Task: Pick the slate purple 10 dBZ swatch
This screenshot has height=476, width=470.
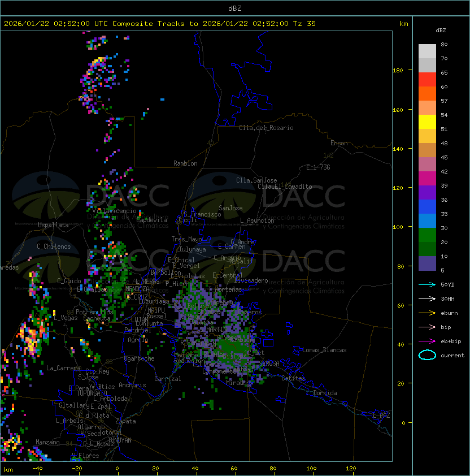Action: pos(427,263)
